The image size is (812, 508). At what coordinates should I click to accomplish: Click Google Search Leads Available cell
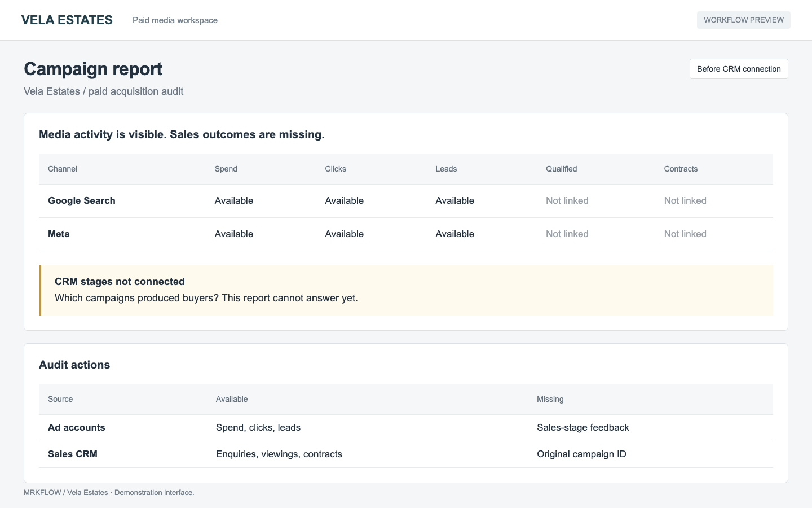click(455, 200)
